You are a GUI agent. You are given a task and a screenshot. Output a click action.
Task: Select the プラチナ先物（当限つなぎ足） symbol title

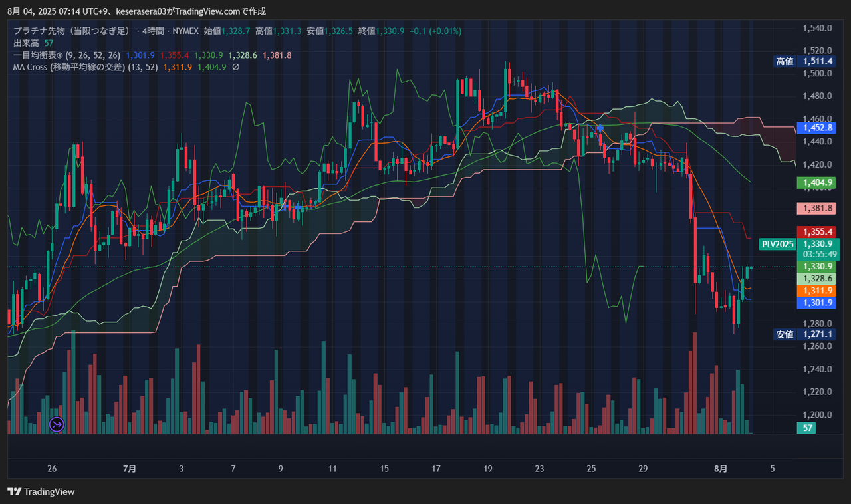click(71, 31)
